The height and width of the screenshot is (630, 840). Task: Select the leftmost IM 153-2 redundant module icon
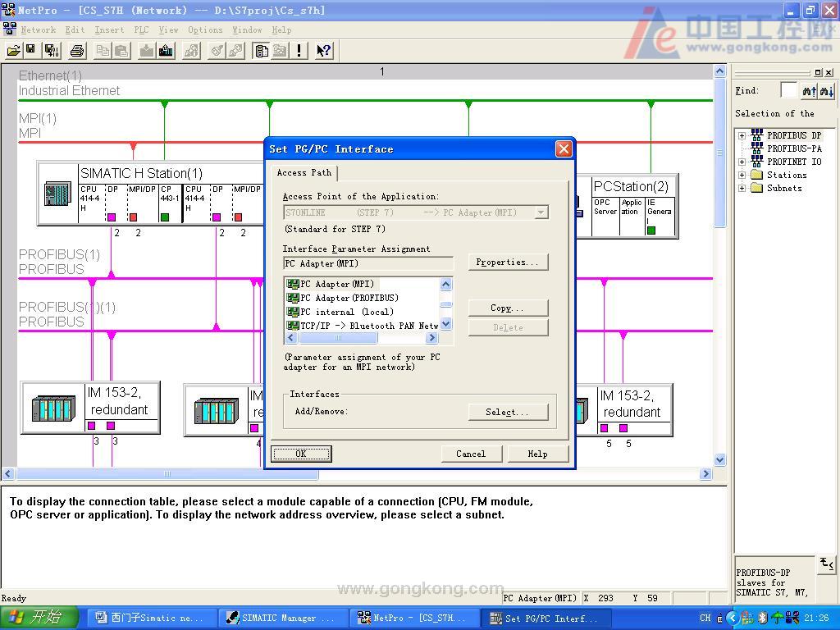tap(53, 409)
